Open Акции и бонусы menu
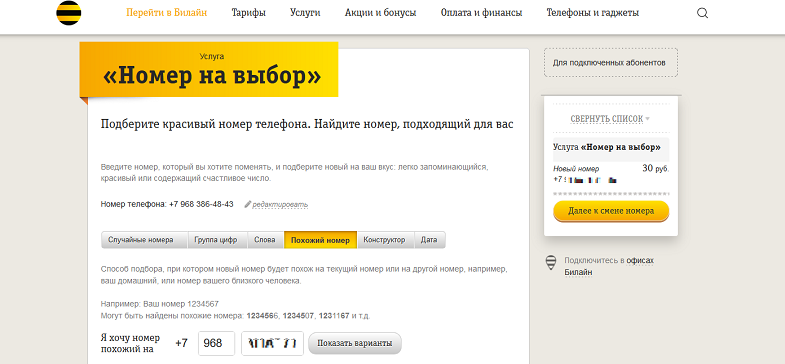Screen dimensions: 785x364 [x=380, y=13]
